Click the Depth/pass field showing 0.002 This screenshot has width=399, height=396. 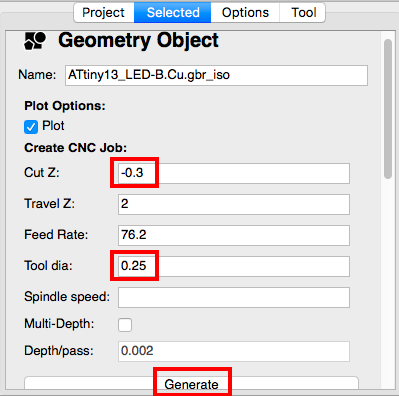(x=234, y=351)
